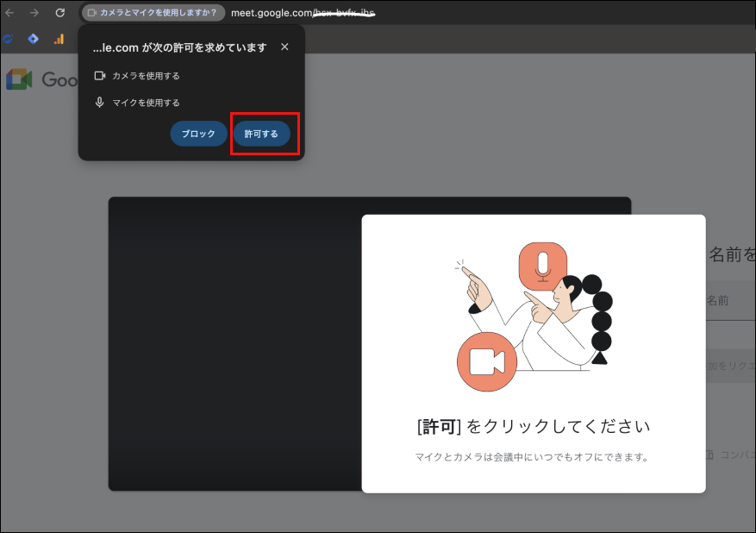
Task: Click the カメラを使用する permission text
Action: click(x=146, y=76)
